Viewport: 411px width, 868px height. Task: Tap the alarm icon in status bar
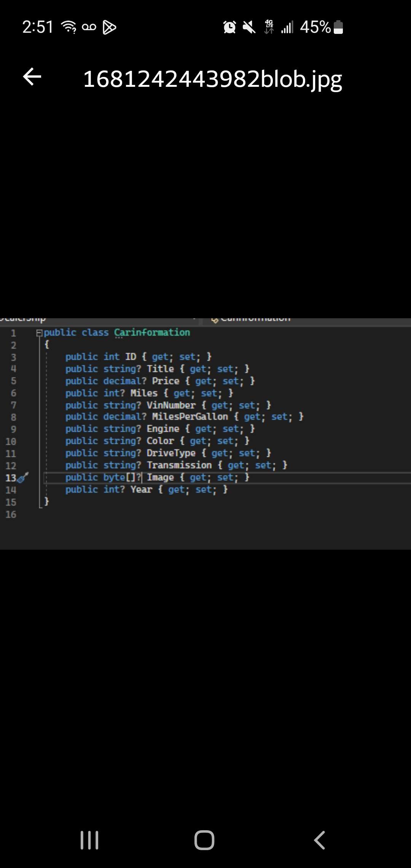pos(229,27)
